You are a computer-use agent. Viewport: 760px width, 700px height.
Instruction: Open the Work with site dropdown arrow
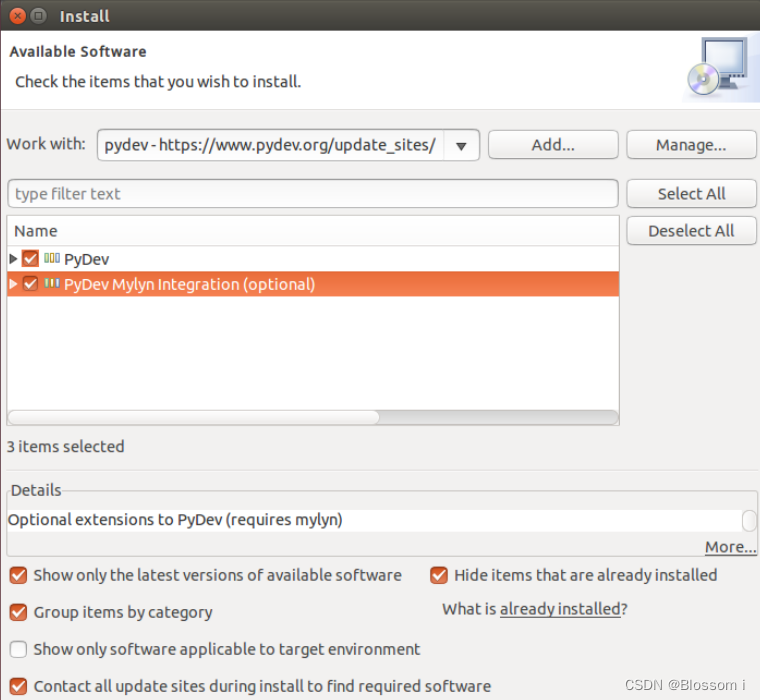tap(461, 145)
